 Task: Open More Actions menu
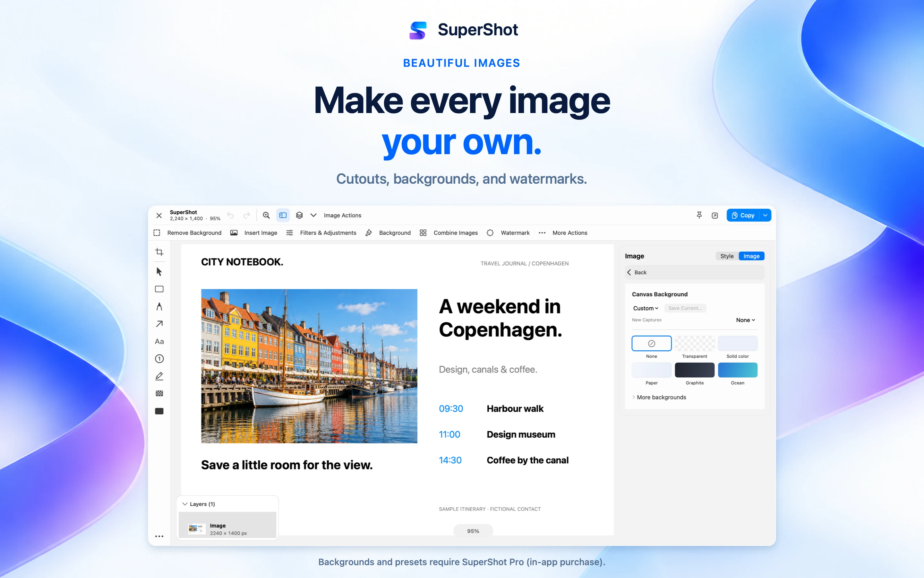[563, 233]
